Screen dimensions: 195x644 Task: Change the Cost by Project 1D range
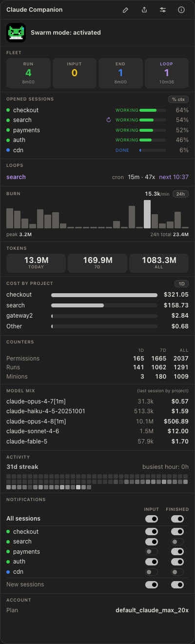181,283
